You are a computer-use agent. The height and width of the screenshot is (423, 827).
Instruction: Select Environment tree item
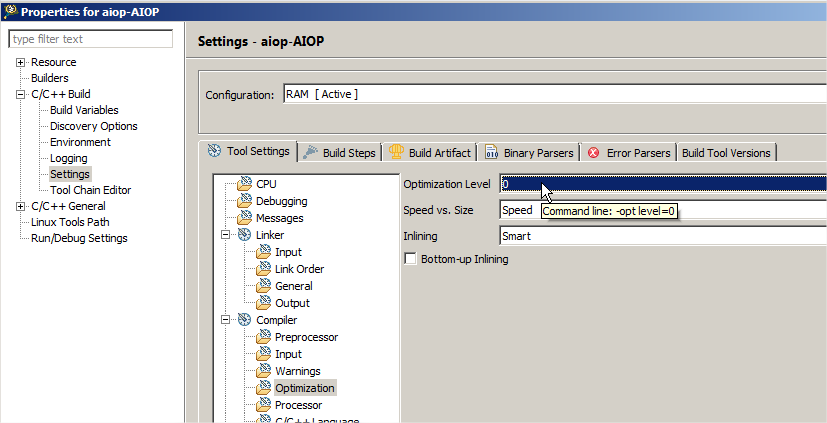(x=80, y=142)
